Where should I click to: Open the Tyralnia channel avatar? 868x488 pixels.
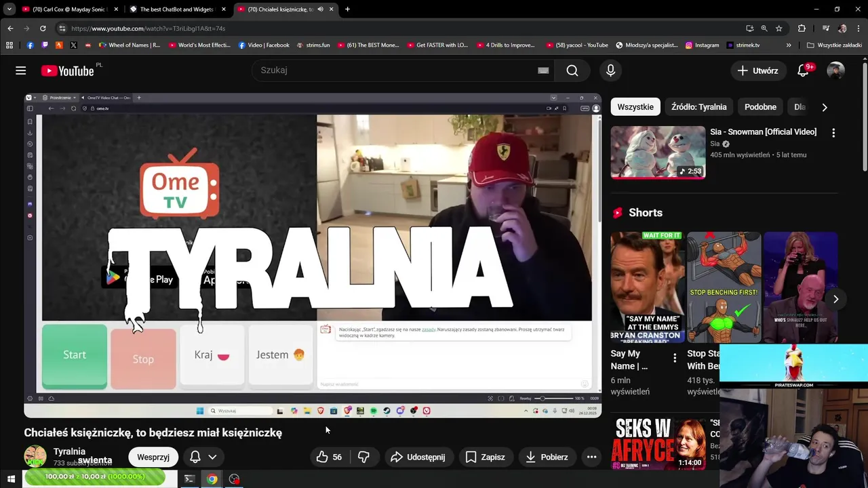coord(35,456)
